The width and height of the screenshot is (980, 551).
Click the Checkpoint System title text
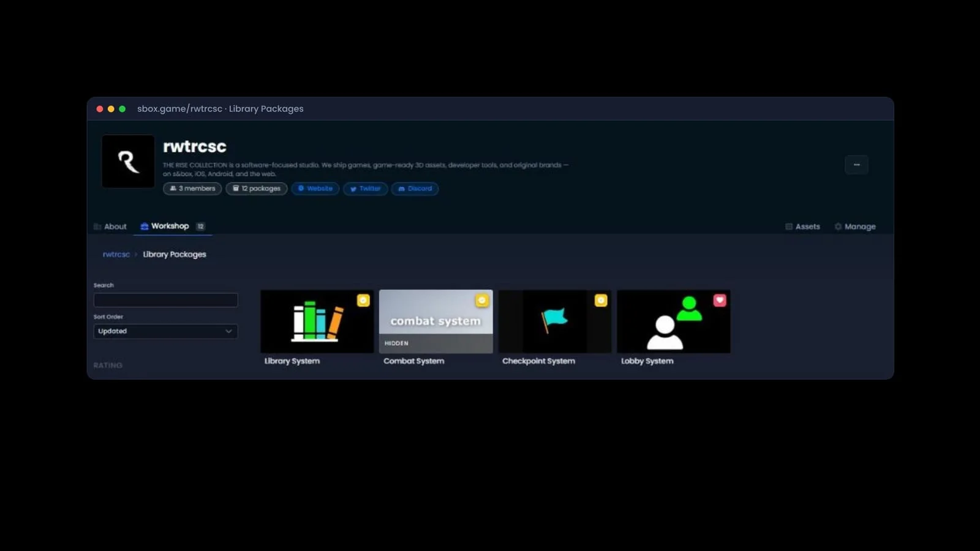pyautogui.click(x=539, y=361)
